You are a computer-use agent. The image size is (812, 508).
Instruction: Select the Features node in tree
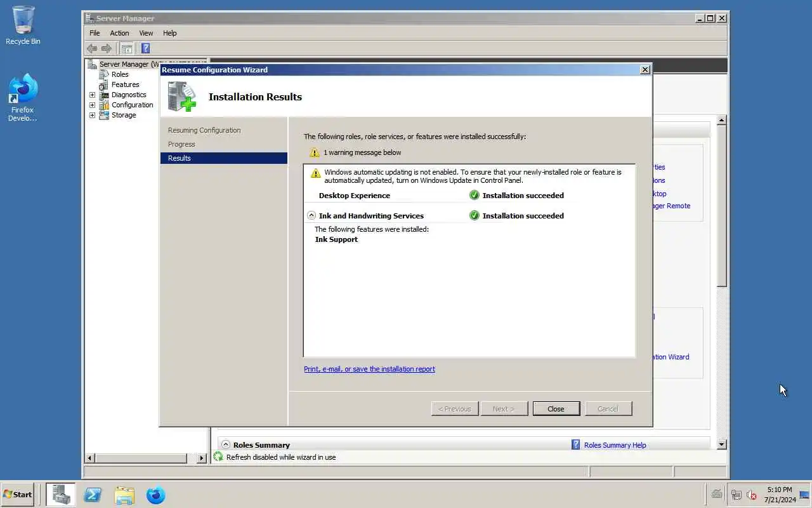point(125,84)
